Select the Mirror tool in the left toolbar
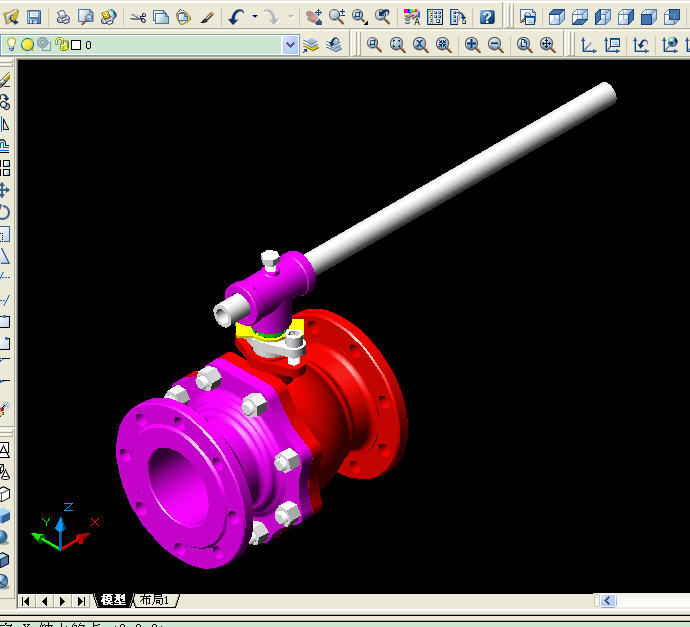 click(x=5, y=124)
